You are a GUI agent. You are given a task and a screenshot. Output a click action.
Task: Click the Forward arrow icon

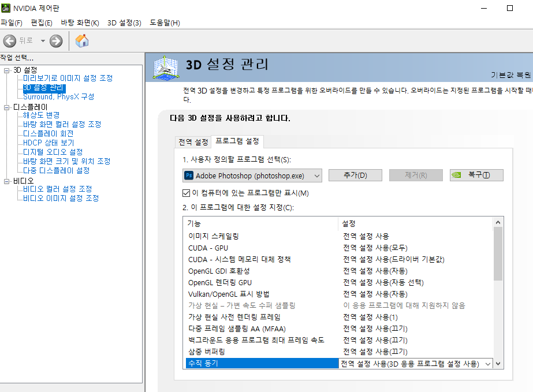coord(56,41)
